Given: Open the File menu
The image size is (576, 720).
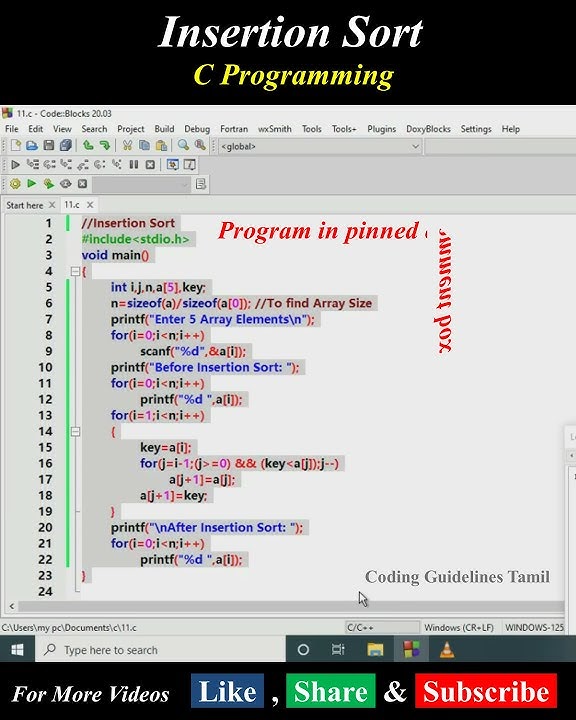Looking at the screenshot, I should [x=12, y=129].
